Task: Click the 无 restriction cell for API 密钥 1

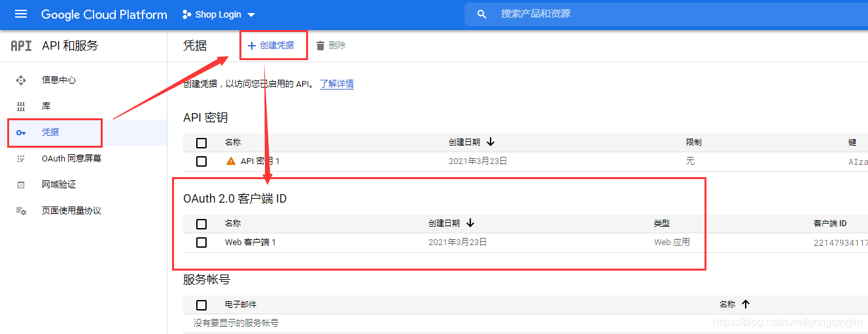Action: (690, 161)
